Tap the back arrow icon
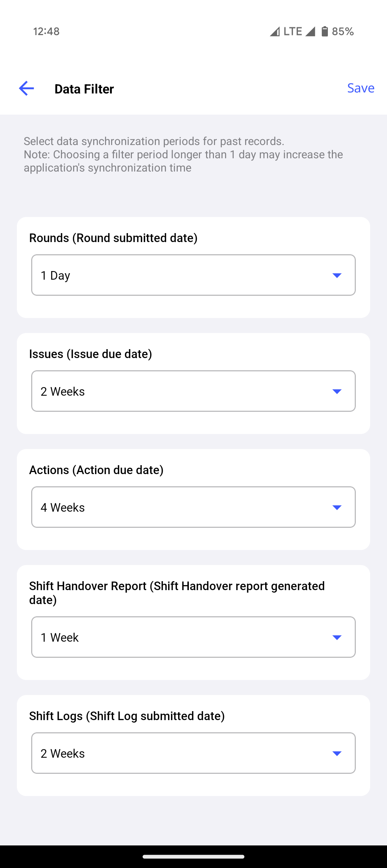The image size is (387, 868). click(27, 88)
